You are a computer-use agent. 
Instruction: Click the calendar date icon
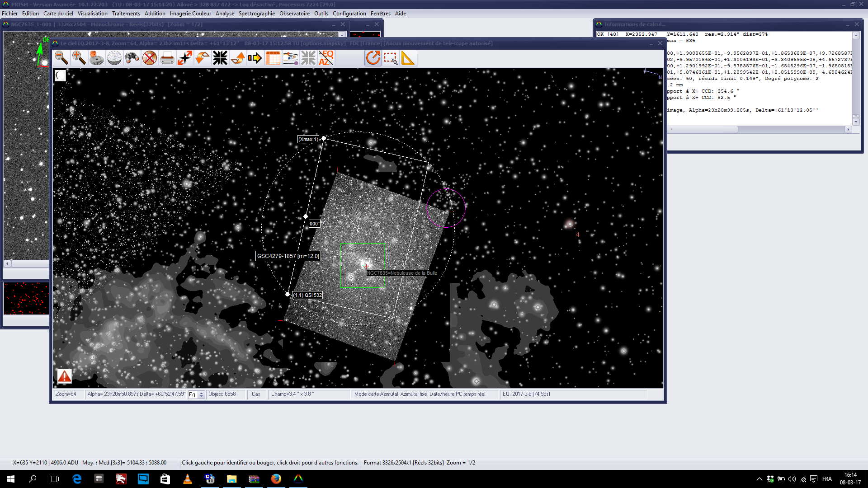273,58
